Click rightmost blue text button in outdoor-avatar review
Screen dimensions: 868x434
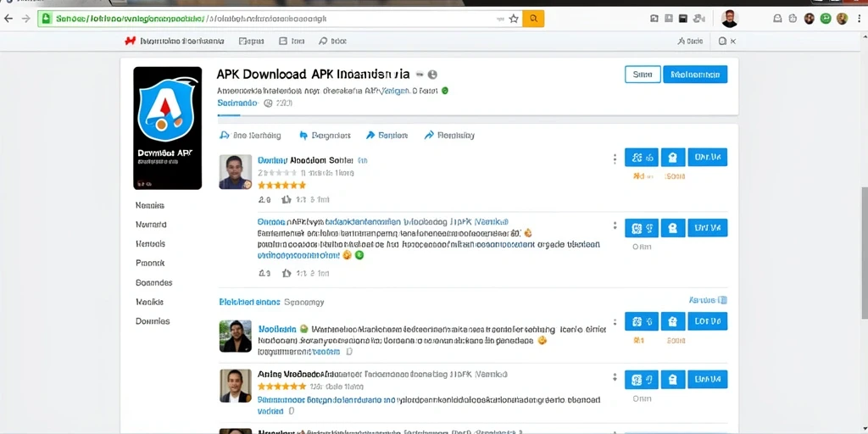coord(708,321)
